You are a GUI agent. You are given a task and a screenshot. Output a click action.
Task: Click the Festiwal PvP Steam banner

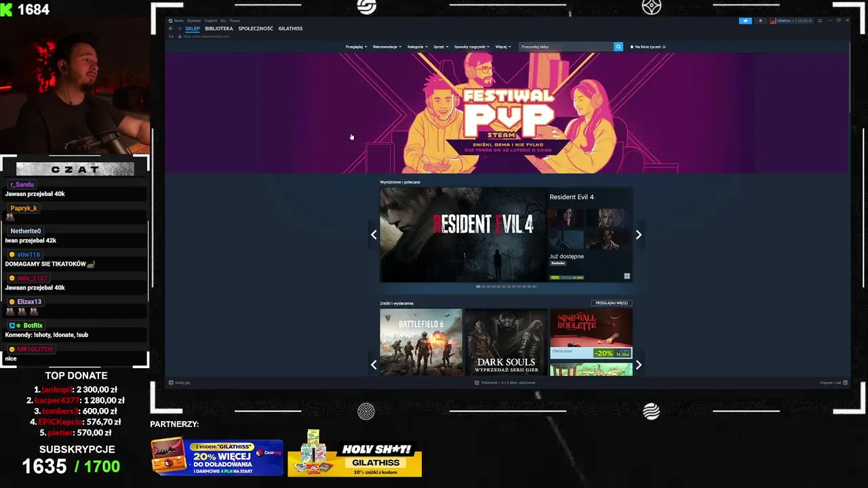507,113
